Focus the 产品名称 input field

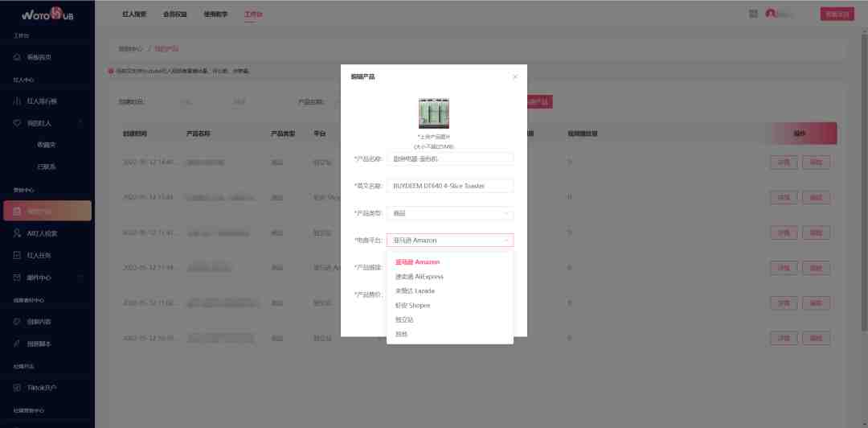click(450, 158)
